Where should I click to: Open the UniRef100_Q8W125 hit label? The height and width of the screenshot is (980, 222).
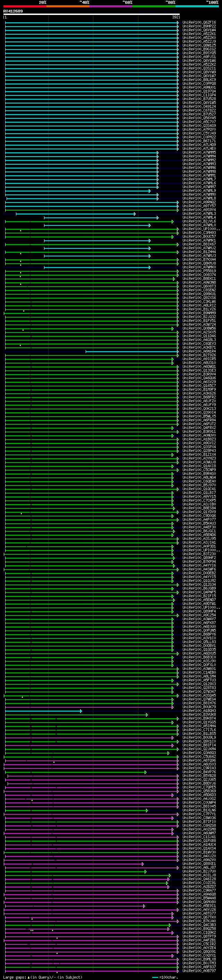(199, 45)
